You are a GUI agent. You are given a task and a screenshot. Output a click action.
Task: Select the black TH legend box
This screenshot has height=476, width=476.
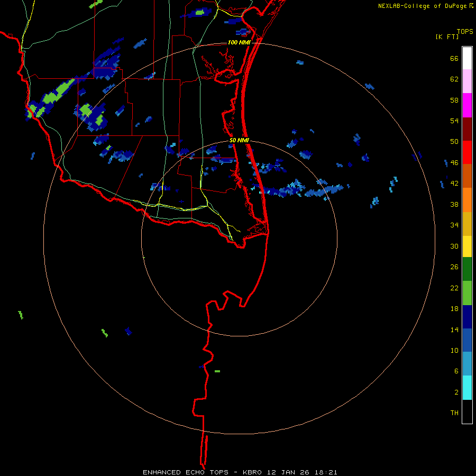(467, 411)
